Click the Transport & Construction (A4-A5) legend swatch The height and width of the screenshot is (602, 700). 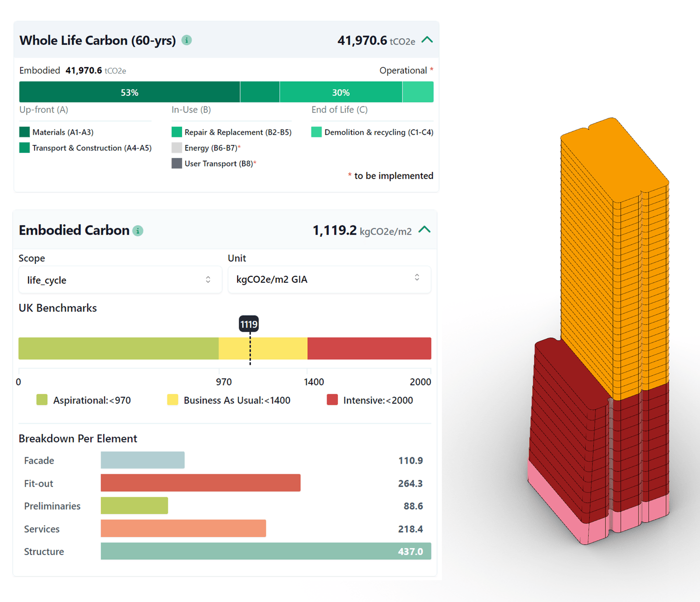24,148
